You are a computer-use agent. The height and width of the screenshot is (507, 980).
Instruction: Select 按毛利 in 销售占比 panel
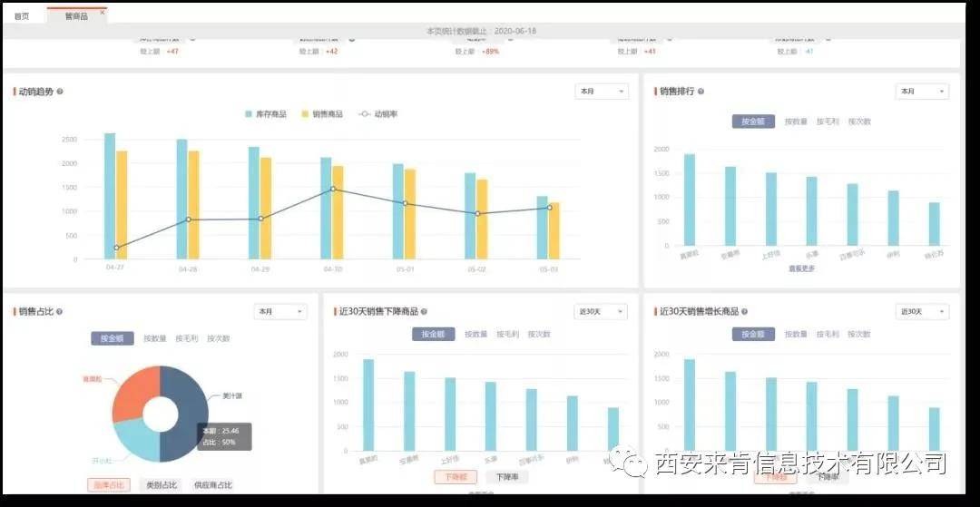tap(186, 338)
